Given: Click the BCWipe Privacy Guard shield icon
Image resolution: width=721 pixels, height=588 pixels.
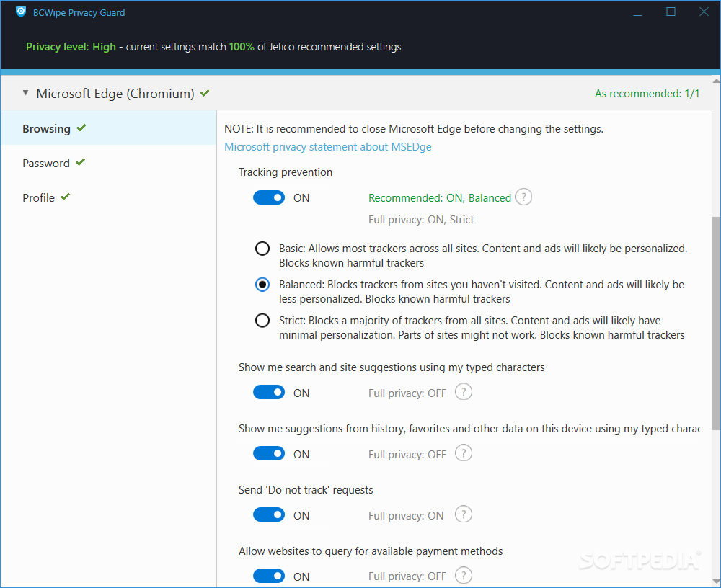Looking at the screenshot, I should point(21,12).
